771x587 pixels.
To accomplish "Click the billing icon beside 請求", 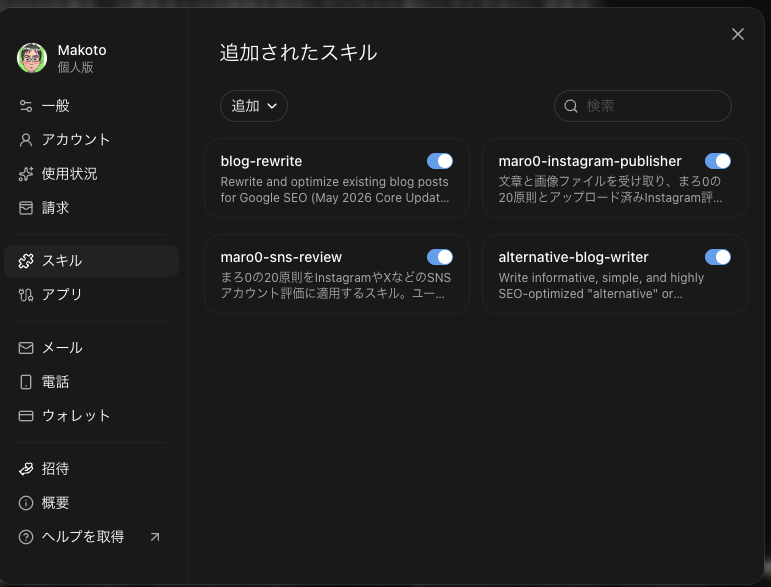I will tap(26, 208).
